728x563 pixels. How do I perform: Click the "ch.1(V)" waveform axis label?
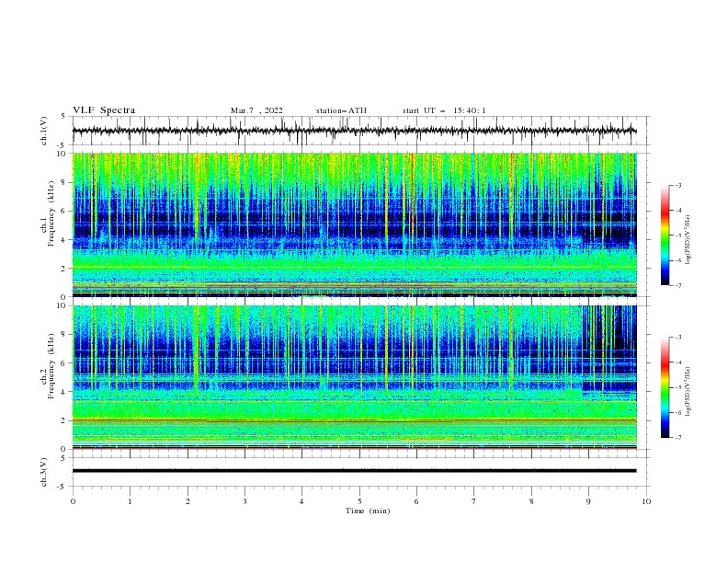(x=44, y=131)
